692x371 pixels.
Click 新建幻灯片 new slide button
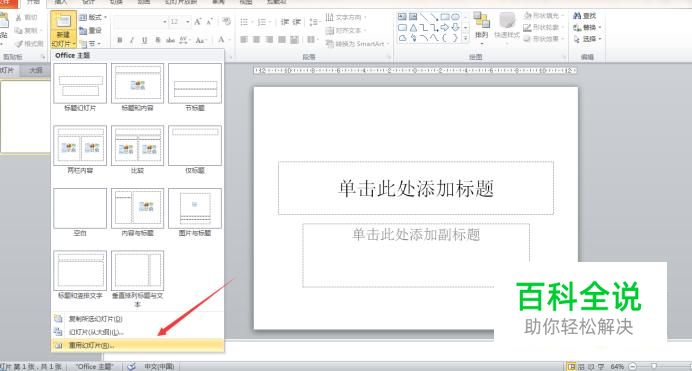coord(63,29)
